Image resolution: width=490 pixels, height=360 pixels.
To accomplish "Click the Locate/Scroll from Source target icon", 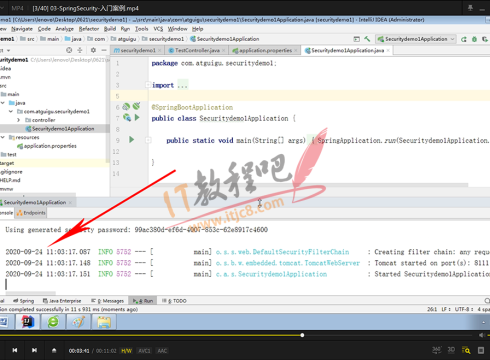I will coord(69,50).
